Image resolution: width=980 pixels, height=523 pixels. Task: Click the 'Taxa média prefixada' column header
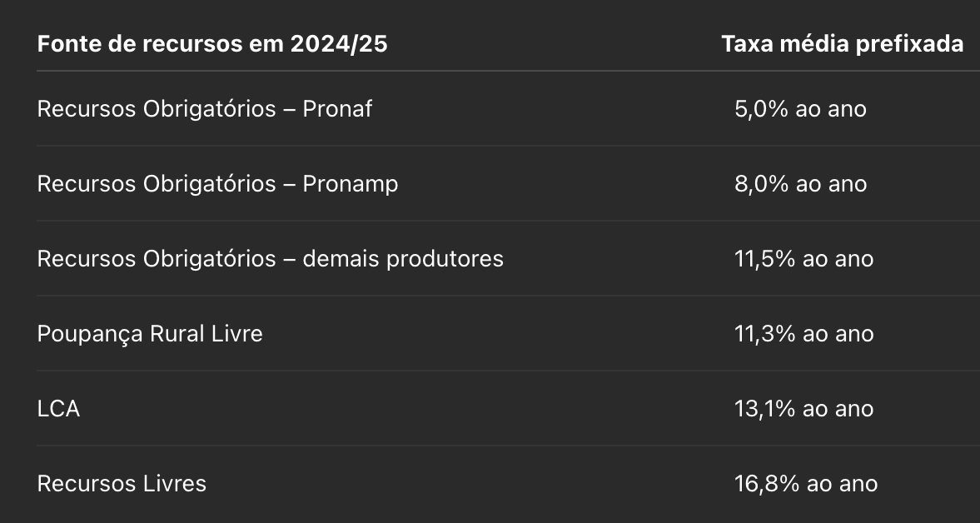842,44
